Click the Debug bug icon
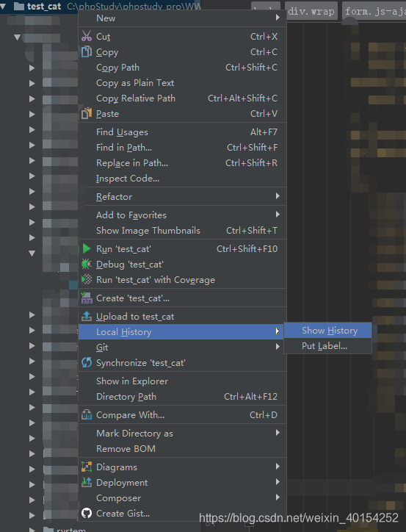This screenshot has height=532, width=406. click(x=87, y=264)
